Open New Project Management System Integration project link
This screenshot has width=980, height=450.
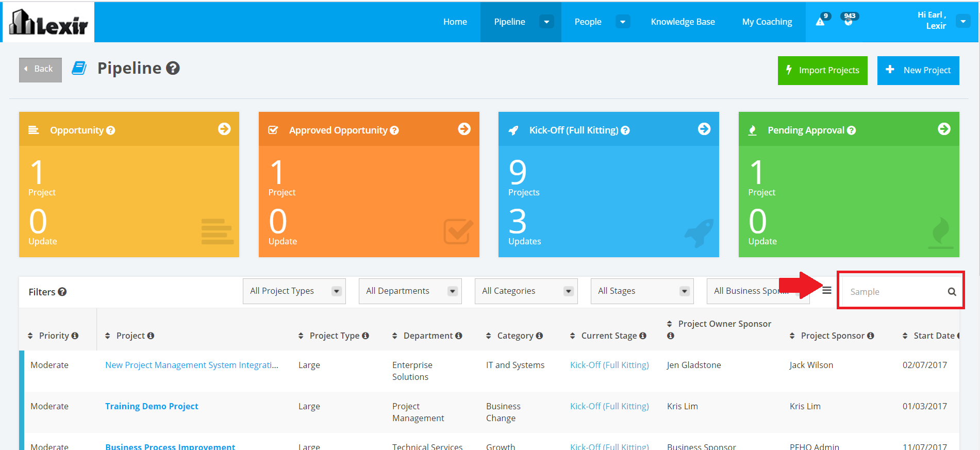(192, 365)
